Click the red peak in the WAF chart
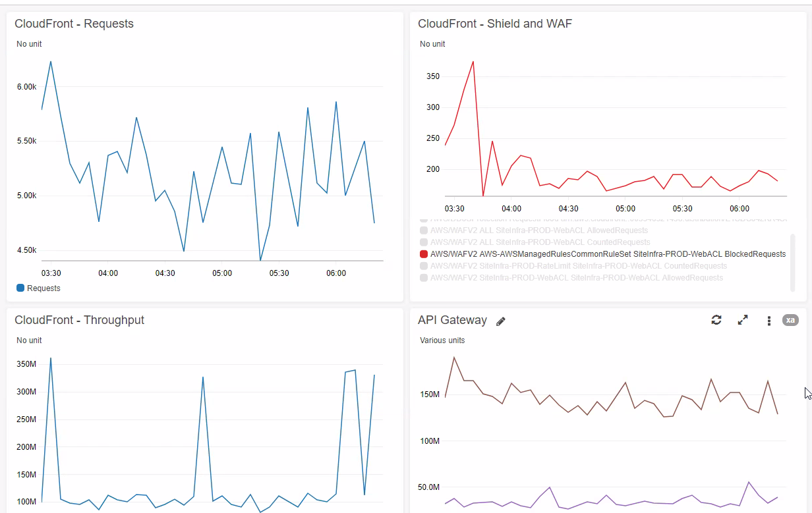 coord(473,62)
